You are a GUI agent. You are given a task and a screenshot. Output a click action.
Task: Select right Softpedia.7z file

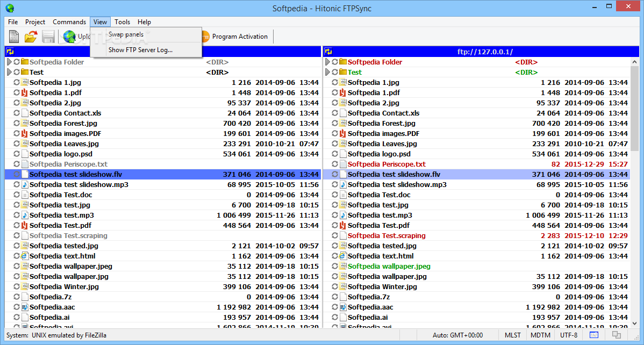(369, 297)
